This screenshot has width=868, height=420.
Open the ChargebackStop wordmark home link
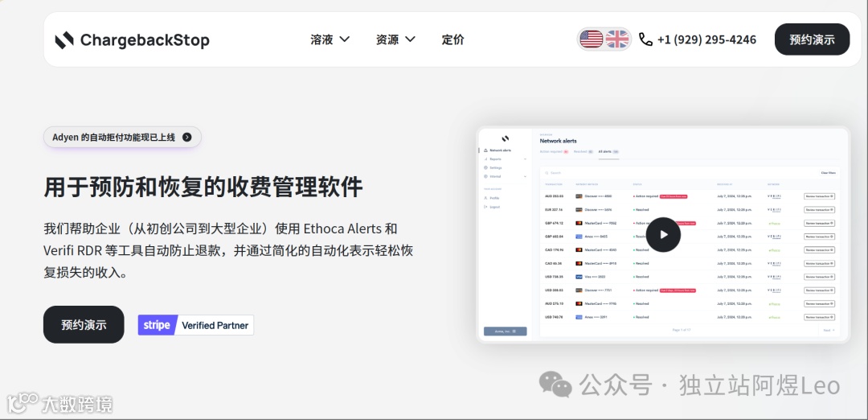(145, 40)
